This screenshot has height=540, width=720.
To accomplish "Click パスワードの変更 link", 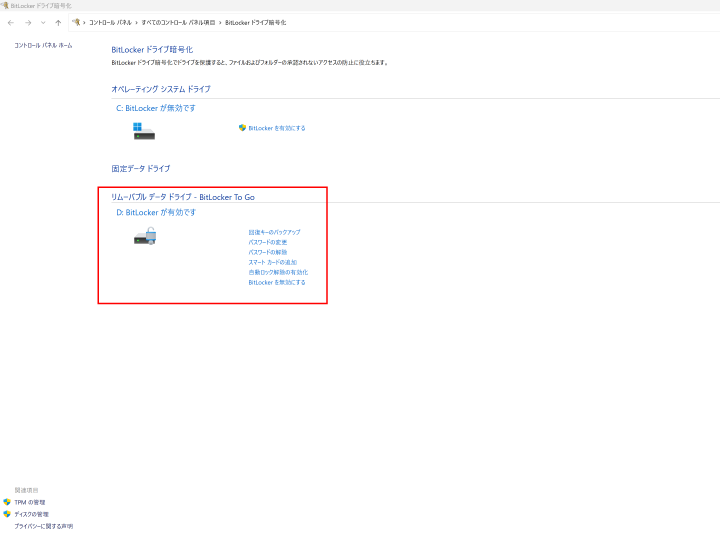I will point(268,242).
